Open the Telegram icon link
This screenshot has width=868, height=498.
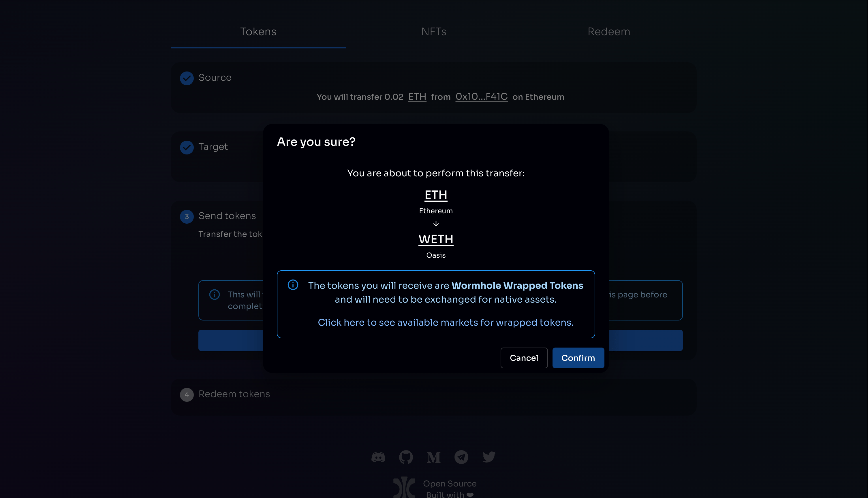click(461, 457)
